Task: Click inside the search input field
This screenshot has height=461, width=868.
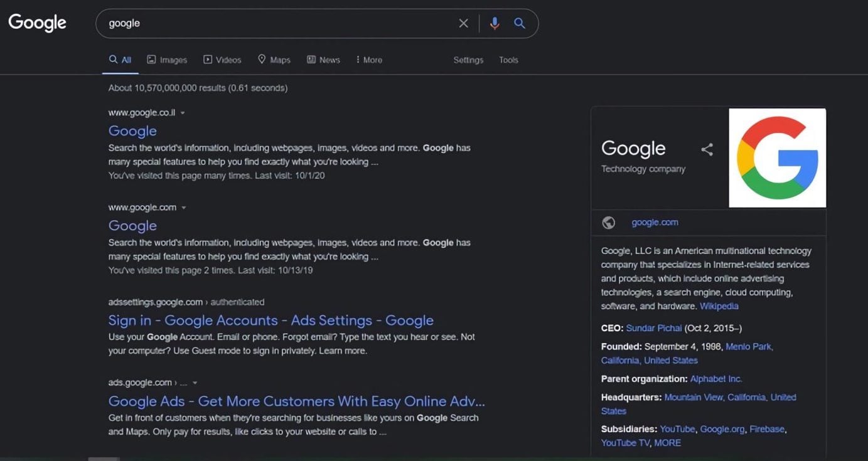Action: pos(276,23)
